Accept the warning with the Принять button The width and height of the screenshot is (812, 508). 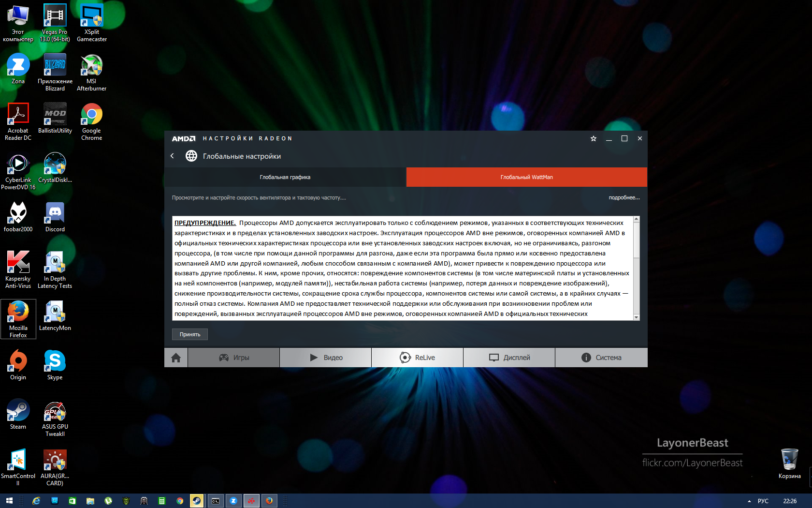point(190,334)
